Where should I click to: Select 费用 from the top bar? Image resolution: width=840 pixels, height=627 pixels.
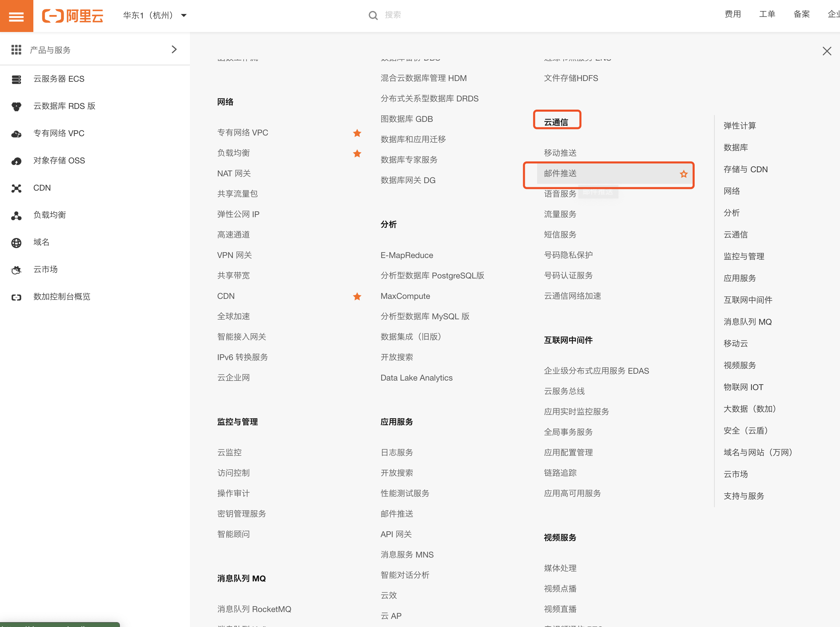coord(732,14)
